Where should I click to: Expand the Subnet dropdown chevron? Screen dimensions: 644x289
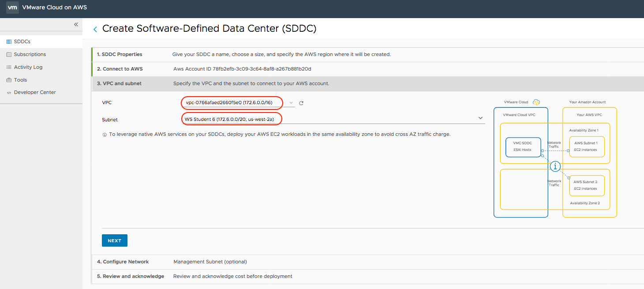(480, 118)
